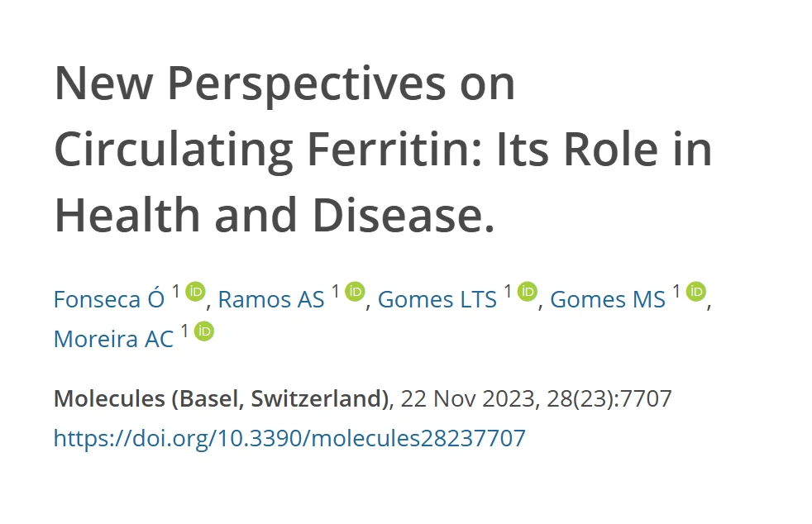Open ORCID icon next to Moreira AC
Viewport: 812px width, 524px height.
(204, 331)
